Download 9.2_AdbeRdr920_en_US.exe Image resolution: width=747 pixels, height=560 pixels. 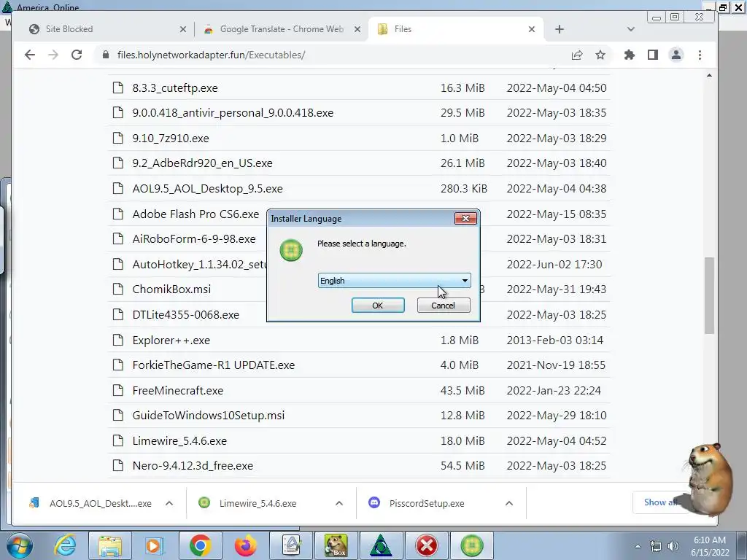[203, 163]
